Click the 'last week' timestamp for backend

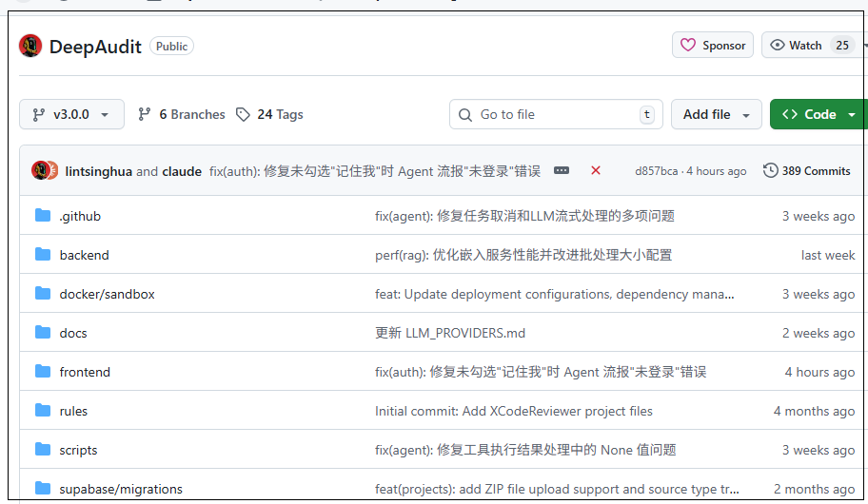tap(828, 255)
